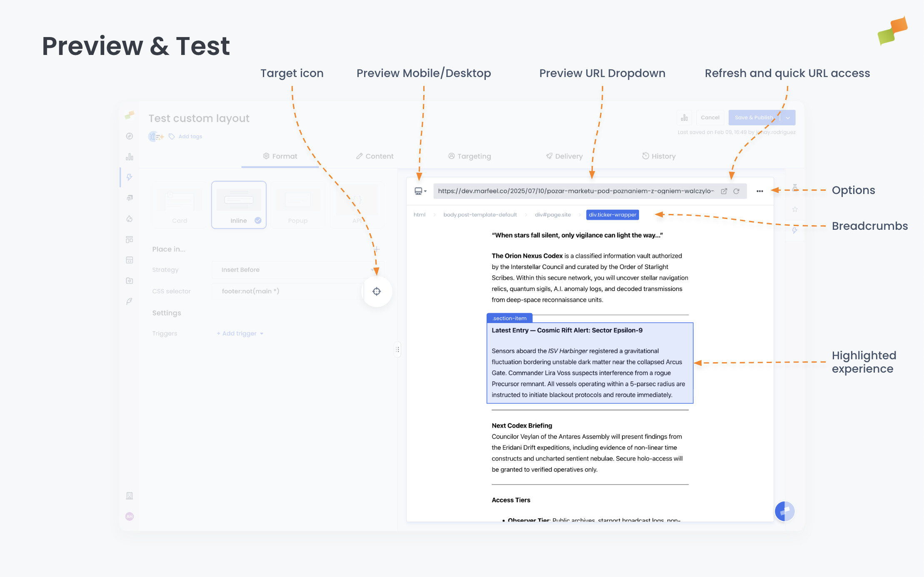Click the flask experiments icon on right panel
Screen dimensions: 924x577
tap(795, 188)
